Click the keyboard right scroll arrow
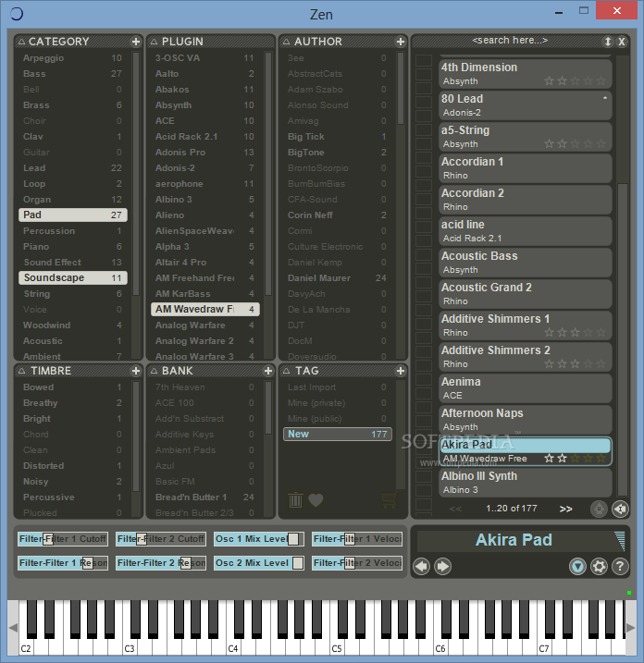Viewport: 644px width, 663px height. point(630,628)
